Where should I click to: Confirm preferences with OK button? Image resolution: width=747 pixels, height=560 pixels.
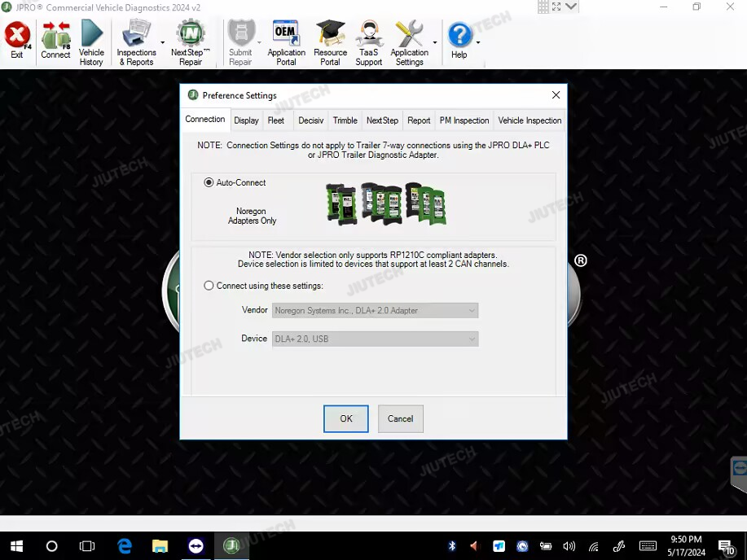pyautogui.click(x=346, y=418)
